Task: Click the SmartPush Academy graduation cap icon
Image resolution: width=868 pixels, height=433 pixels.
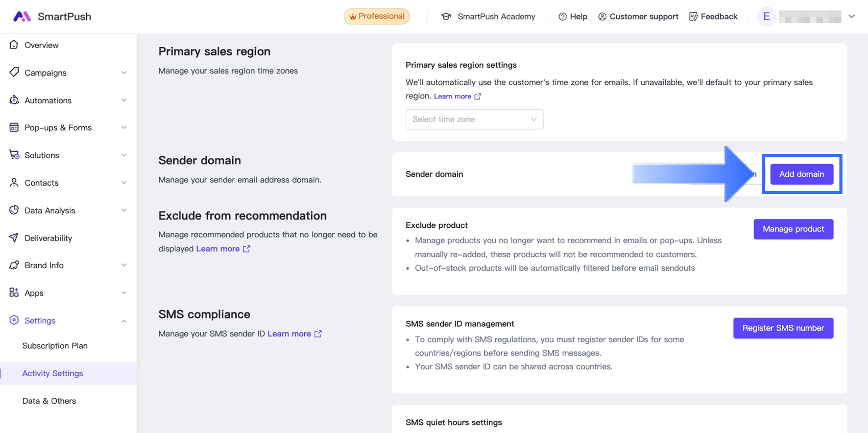Action: point(446,16)
